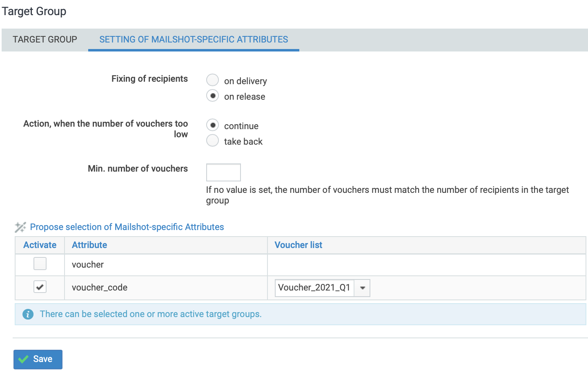Viewport: 588px width, 371px height.
Task: Open Setting of Mailshot-Specific Attributes tab
Action: pos(194,40)
